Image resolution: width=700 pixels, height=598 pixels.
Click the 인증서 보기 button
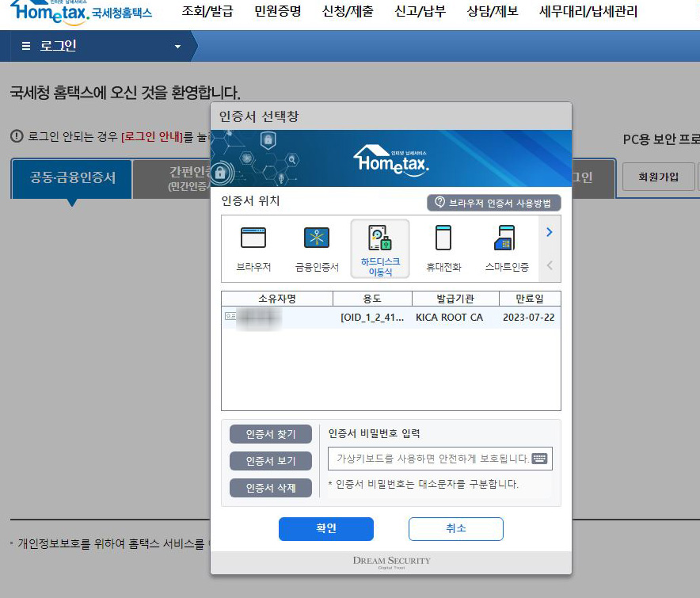pyautogui.click(x=271, y=461)
